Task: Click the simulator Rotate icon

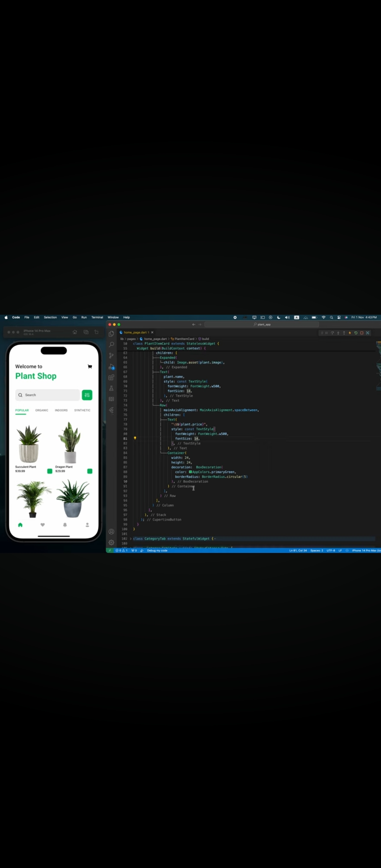Action: coord(96,332)
